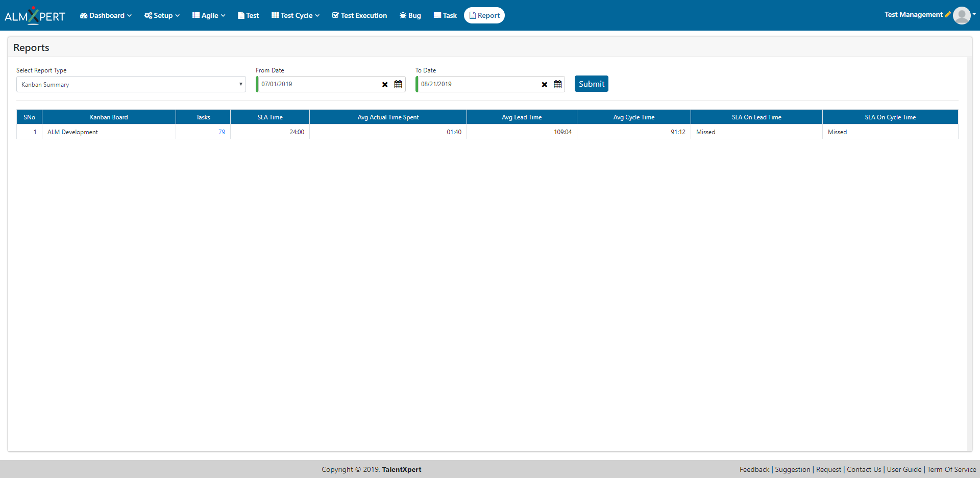Open Test Execution page
Viewport: 980px width, 478px height.
(359, 15)
